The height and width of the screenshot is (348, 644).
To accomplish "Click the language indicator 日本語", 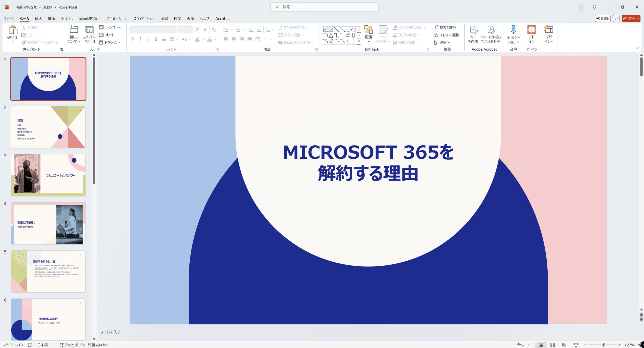I will point(43,345).
